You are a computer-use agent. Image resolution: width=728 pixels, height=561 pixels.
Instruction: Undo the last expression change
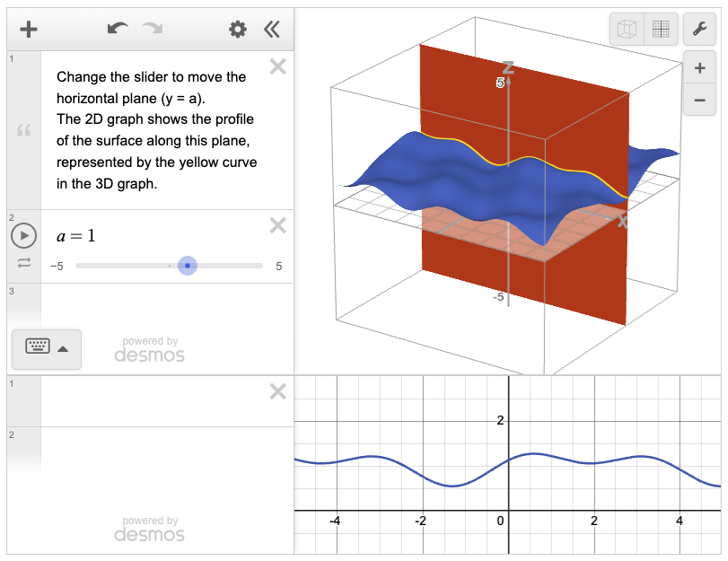pyautogui.click(x=117, y=29)
